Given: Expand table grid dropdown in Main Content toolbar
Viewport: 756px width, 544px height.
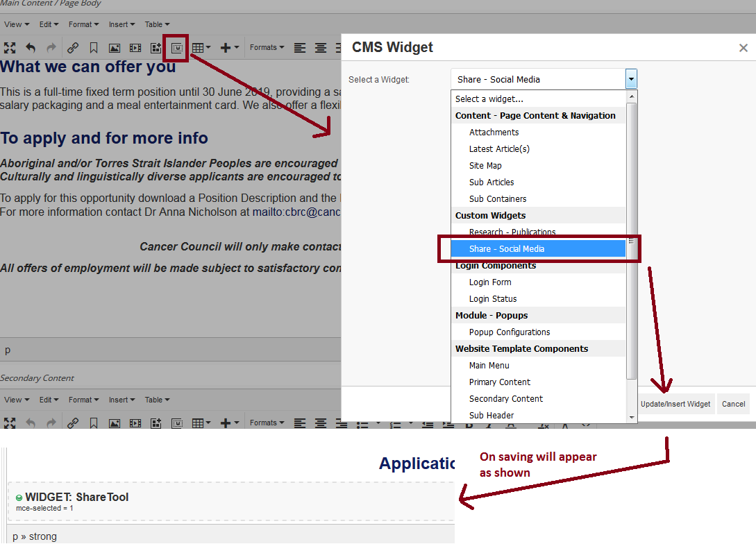Looking at the screenshot, I should 201,48.
